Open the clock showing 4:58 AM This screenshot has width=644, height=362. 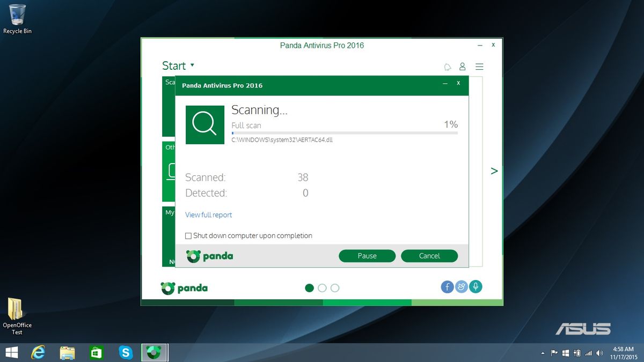[x=623, y=353]
